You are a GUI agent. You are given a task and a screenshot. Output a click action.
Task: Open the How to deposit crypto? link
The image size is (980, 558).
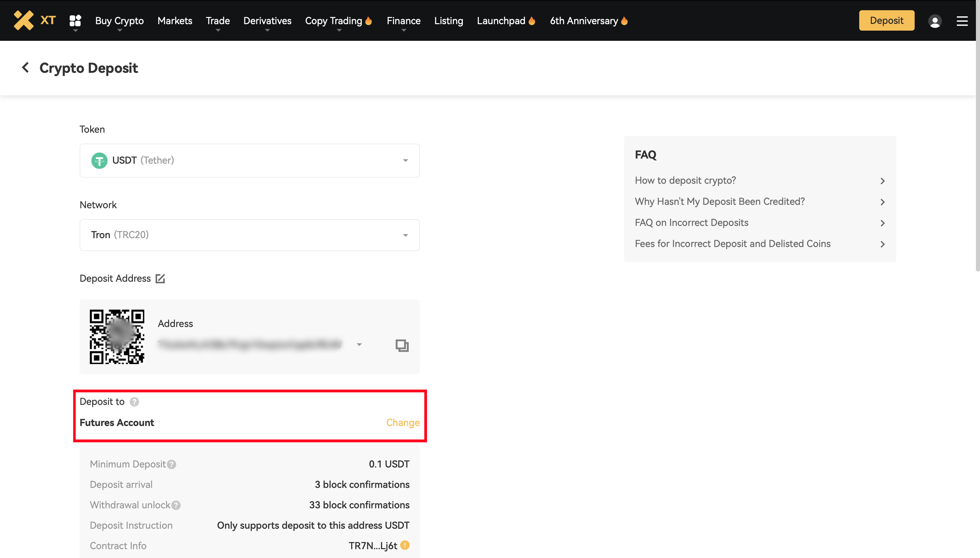[x=685, y=180]
